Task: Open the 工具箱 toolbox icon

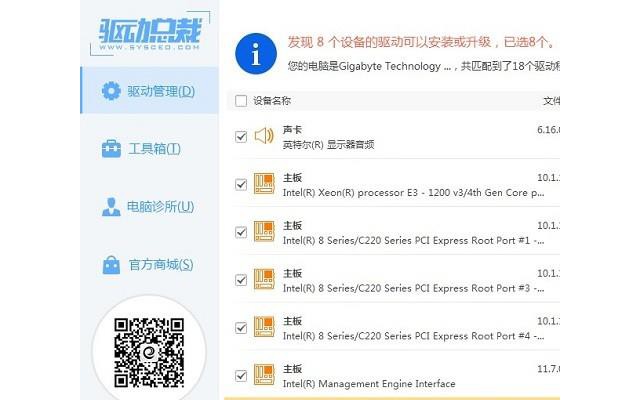Action: click(x=111, y=149)
